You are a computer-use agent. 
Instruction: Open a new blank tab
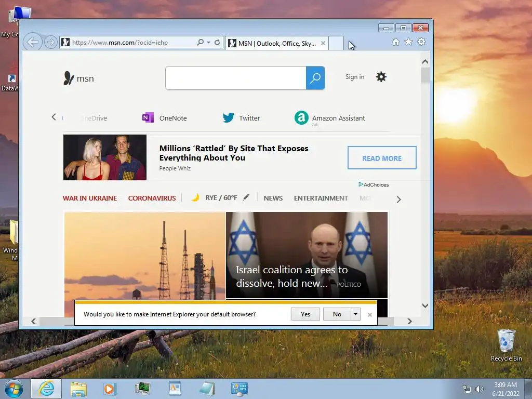336,43
